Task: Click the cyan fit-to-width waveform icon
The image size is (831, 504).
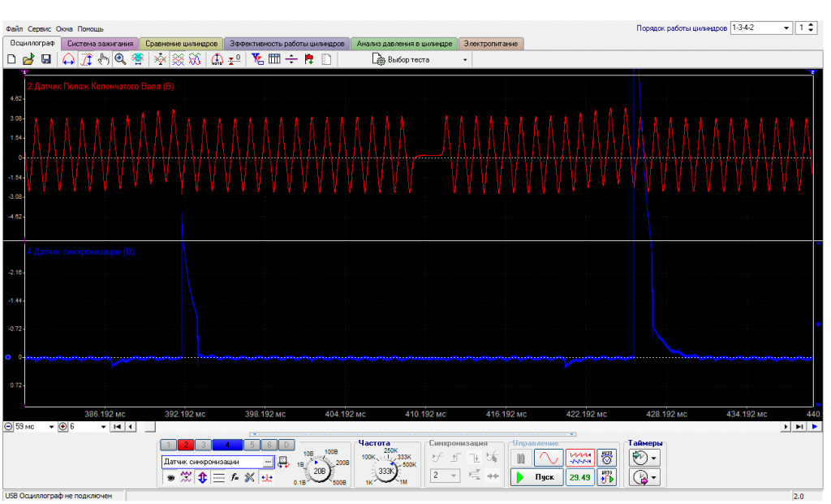Action: (x=138, y=59)
